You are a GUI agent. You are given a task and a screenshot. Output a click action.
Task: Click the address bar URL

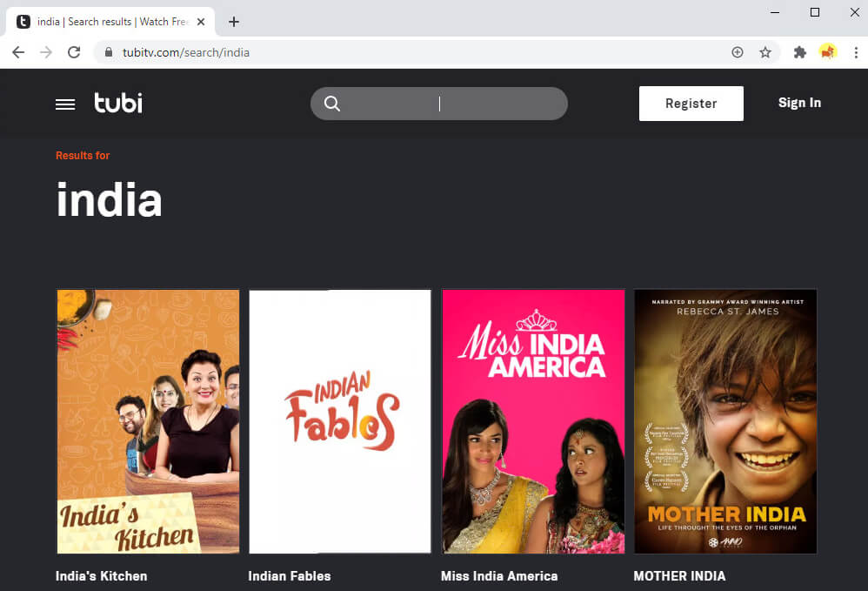coord(186,52)
